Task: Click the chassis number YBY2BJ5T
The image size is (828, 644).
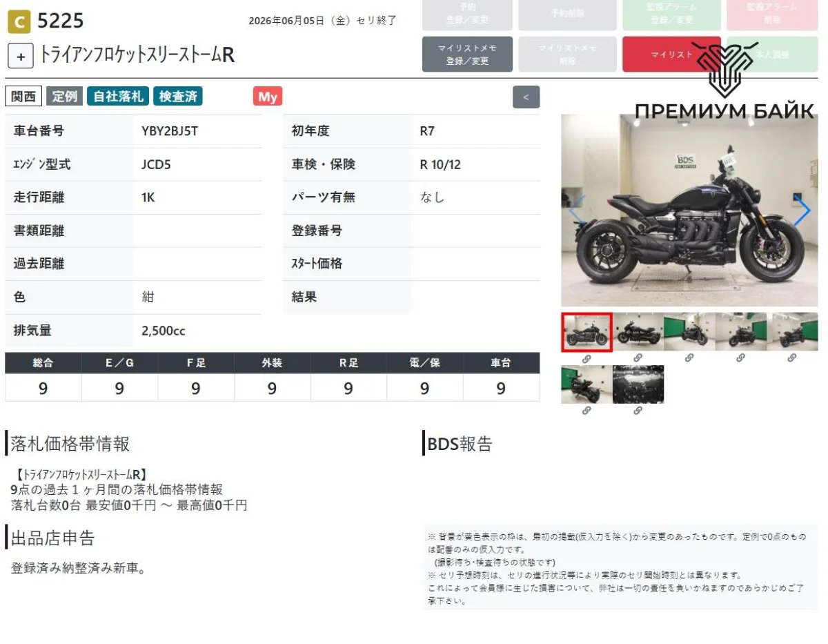Action: pyautogui.click(x=170, y=130)
